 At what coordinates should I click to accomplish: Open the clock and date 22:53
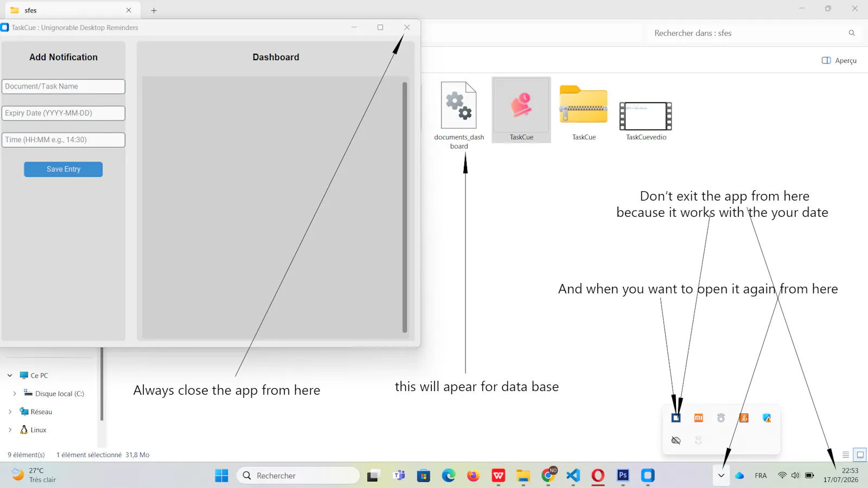pyautogui.click(x=841, y=475)
